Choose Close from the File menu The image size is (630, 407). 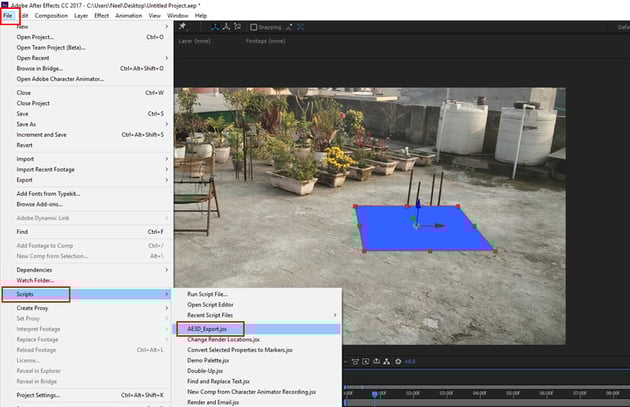click(x=87, y=93)
